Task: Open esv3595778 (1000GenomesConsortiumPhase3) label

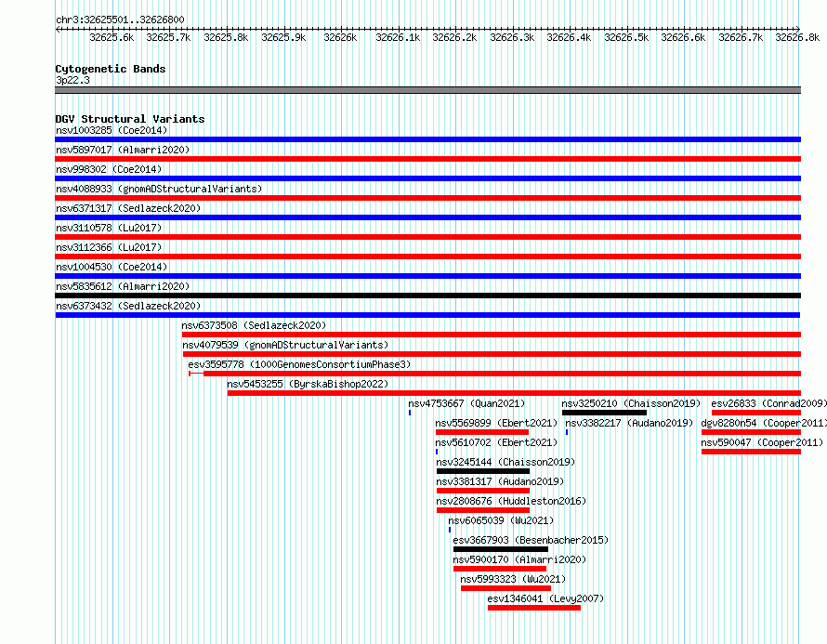Action: 299,364
